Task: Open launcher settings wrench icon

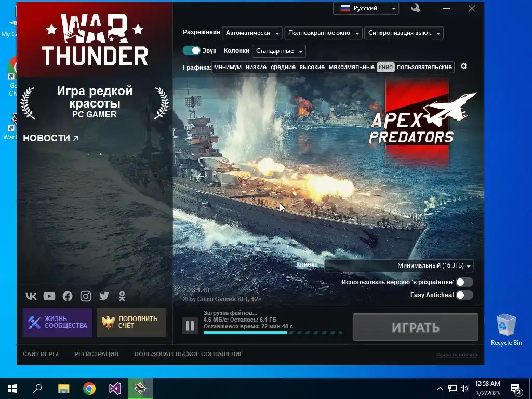Action: pyautogui.click(x=415, y=8)
